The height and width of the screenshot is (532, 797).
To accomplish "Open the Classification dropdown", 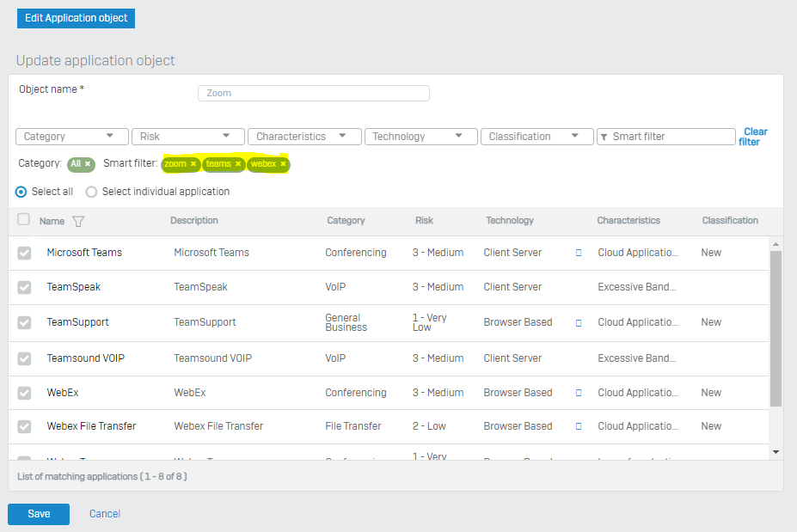I will (537, 136).
